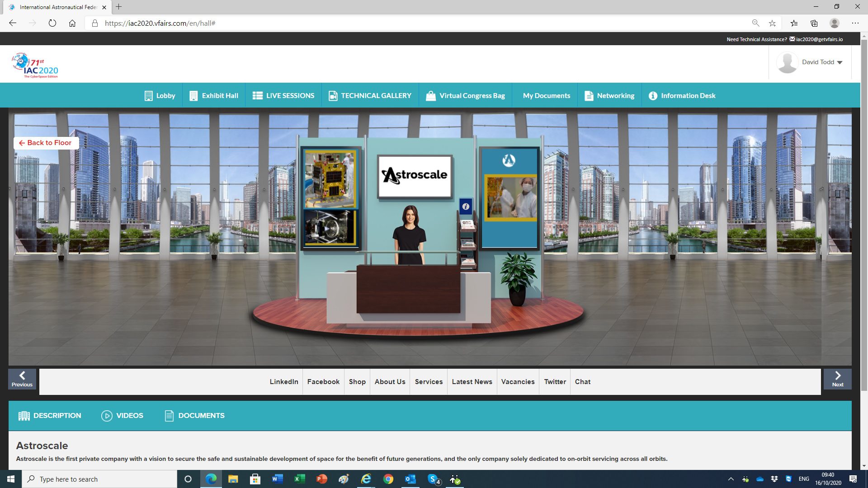Click the browser Refresh button

(52, 23)
